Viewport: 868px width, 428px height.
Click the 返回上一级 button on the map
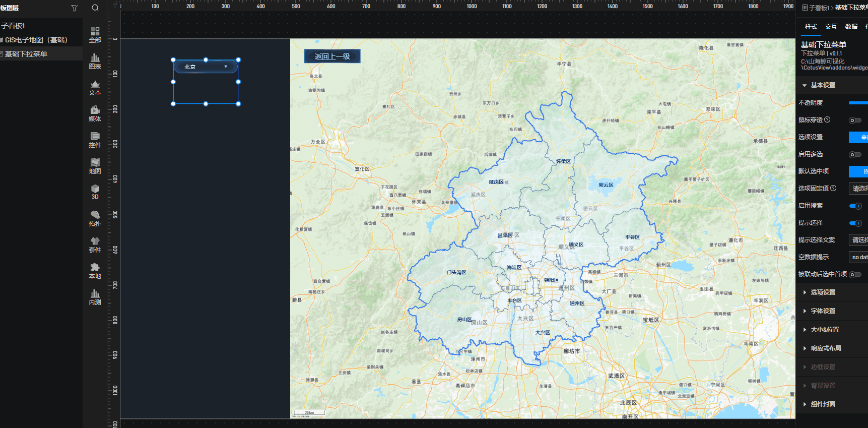332,56
